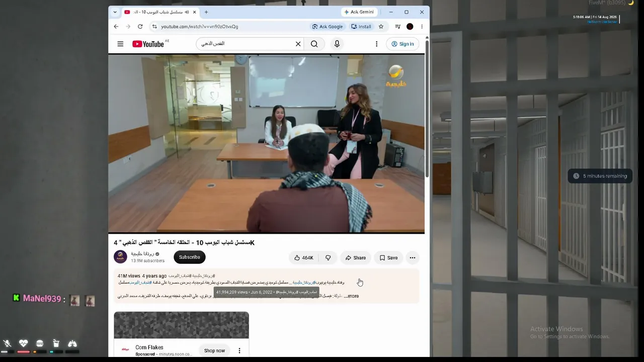This screenshot has height=362, width=644.
Task: Share the video
Action: (355, 258)
